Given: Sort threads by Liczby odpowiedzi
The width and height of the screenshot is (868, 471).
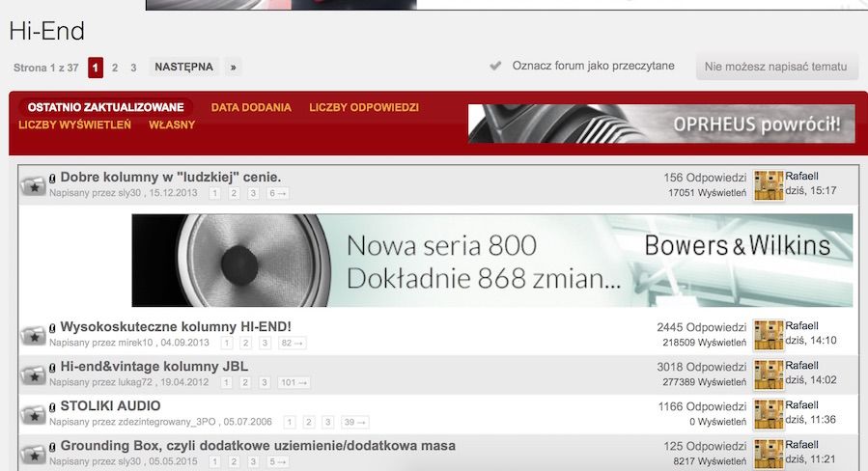Looking at the screenshot, I should (x=364, y=107).
